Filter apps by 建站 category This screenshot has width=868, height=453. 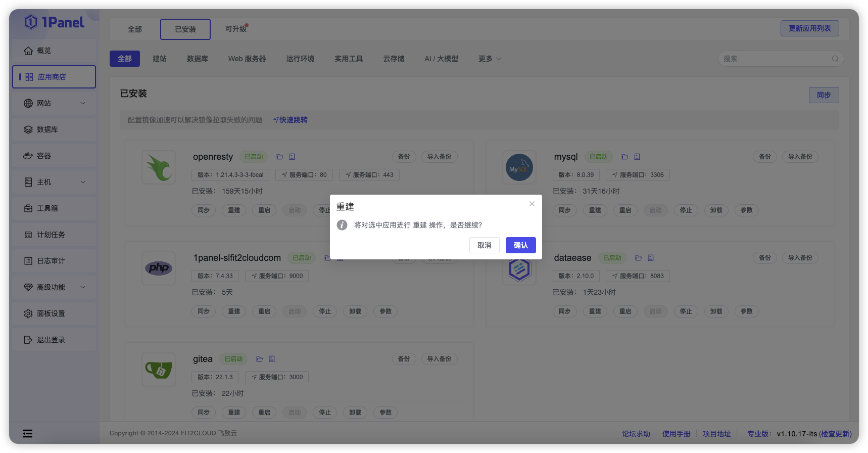(x=160, y=59)
